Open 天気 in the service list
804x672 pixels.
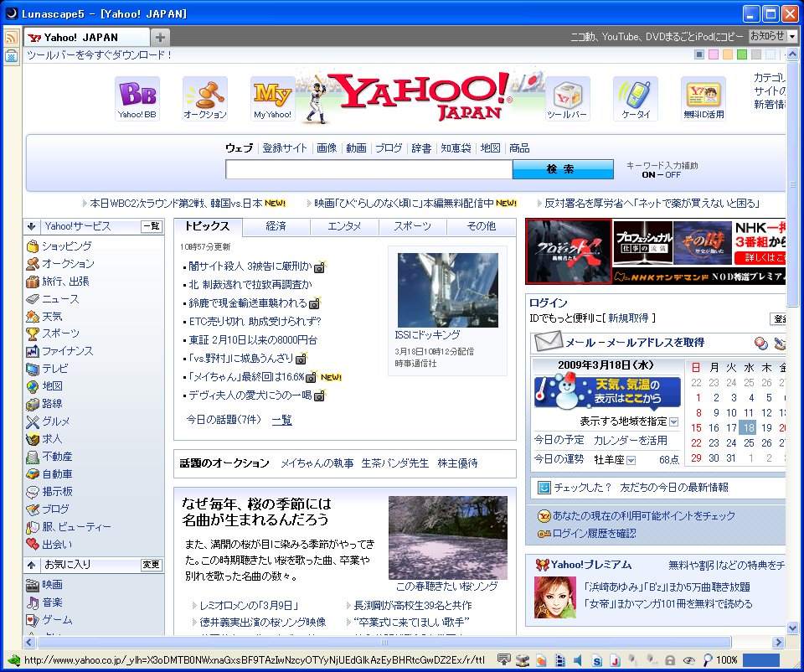[52, 317]
